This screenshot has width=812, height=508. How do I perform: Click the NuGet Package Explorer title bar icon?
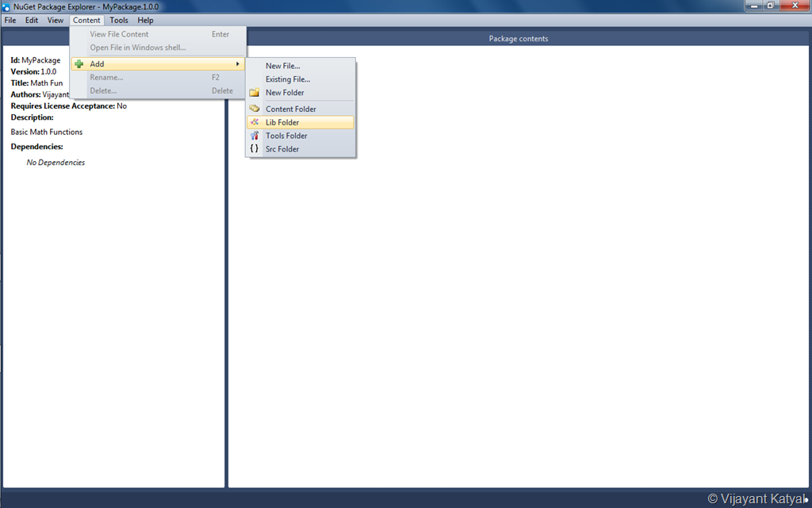[x=6, y=6]
